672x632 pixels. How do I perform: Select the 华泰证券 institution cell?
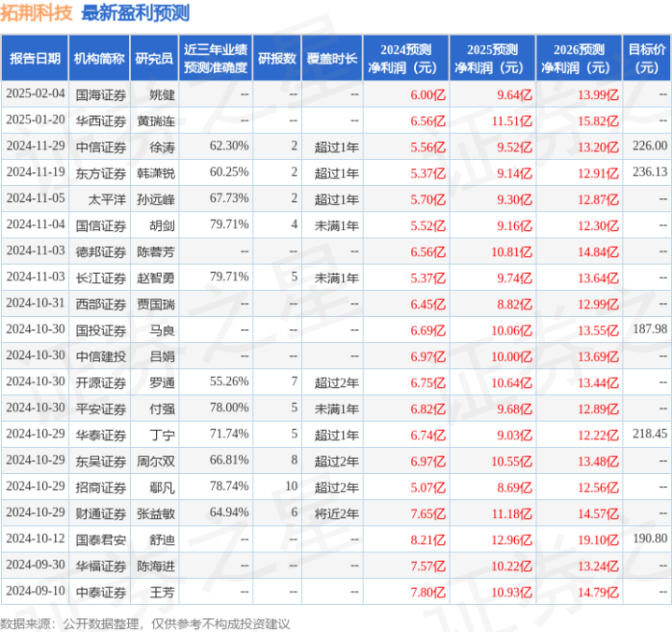pos(101,435)
